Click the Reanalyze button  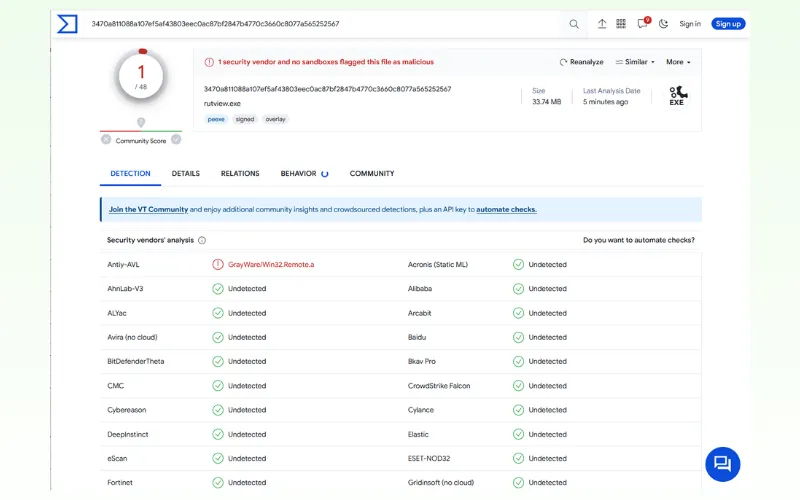(x=582, y=62)
